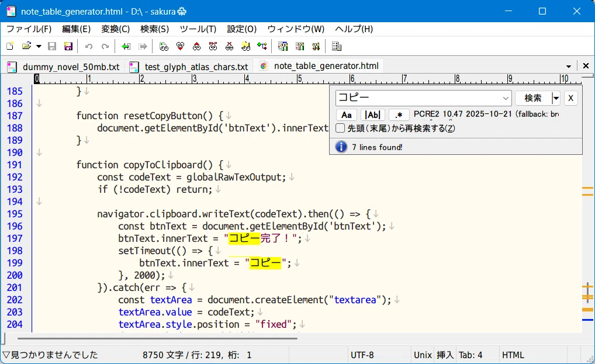
Task: Click the undo arrow icon
Action: [89, 46]
